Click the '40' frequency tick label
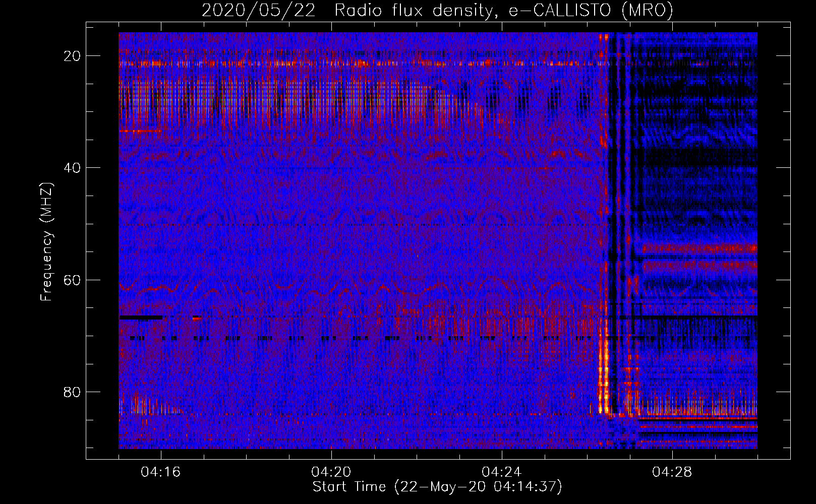 click(x=72, y=168)
